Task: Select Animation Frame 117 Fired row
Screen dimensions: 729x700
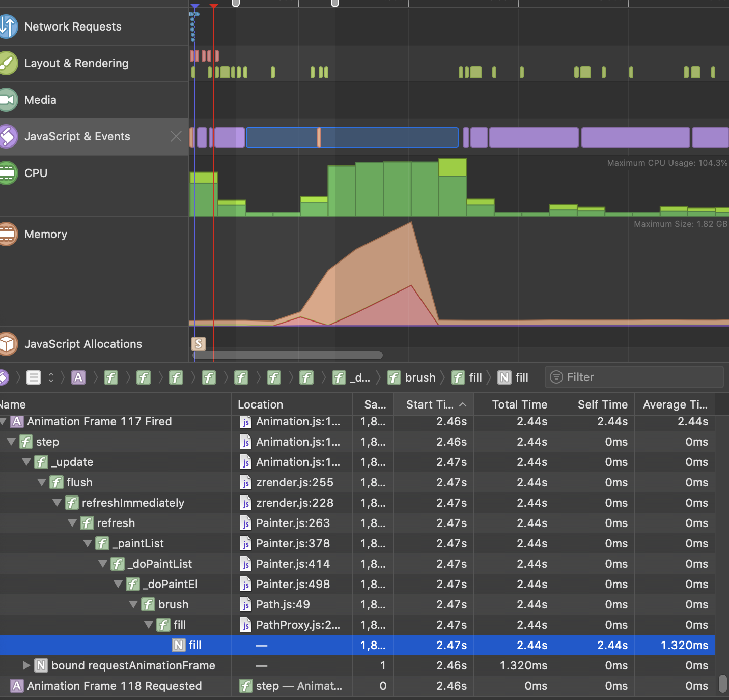Action: (x=357, y=421)
